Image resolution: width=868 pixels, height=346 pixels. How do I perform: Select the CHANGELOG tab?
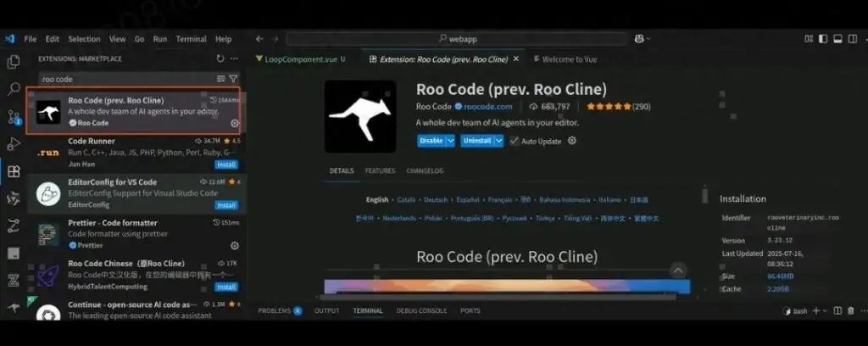coord(425,170)
